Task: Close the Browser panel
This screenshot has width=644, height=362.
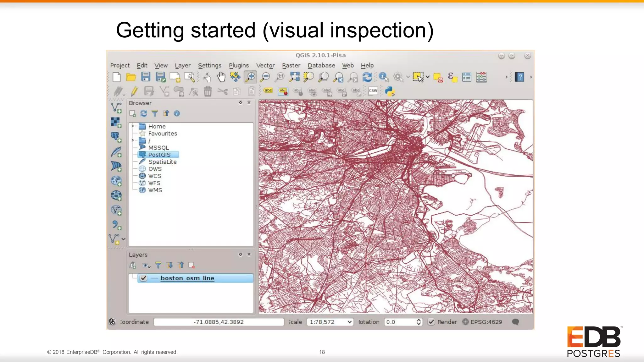Action: pyautogui.click(x=249, y=103)
